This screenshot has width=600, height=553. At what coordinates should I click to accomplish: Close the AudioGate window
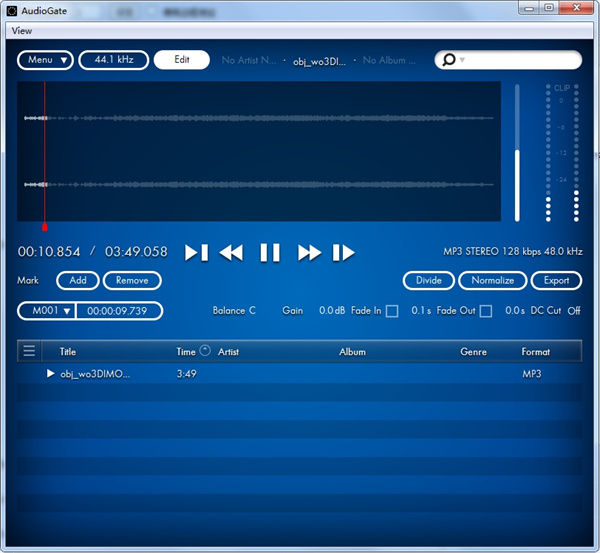577,8
